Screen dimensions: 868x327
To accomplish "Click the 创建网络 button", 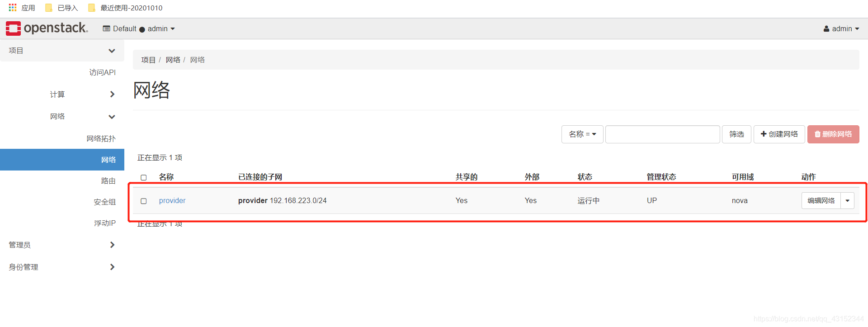I will (779, 134).
